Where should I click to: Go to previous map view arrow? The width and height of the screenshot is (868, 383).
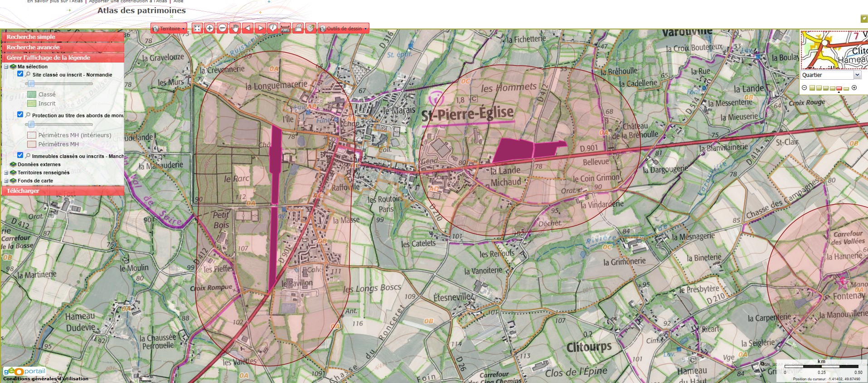click(x=247, y=28)
